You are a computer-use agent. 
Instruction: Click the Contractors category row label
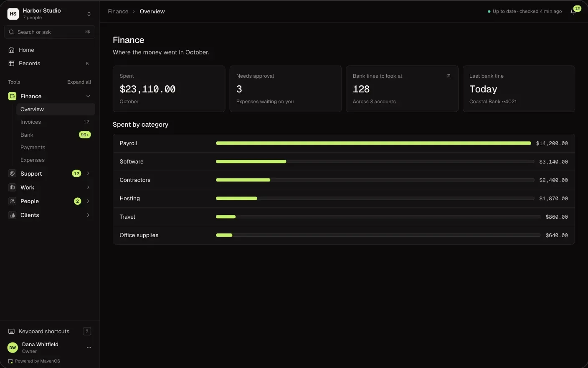(x=135, y=180)
